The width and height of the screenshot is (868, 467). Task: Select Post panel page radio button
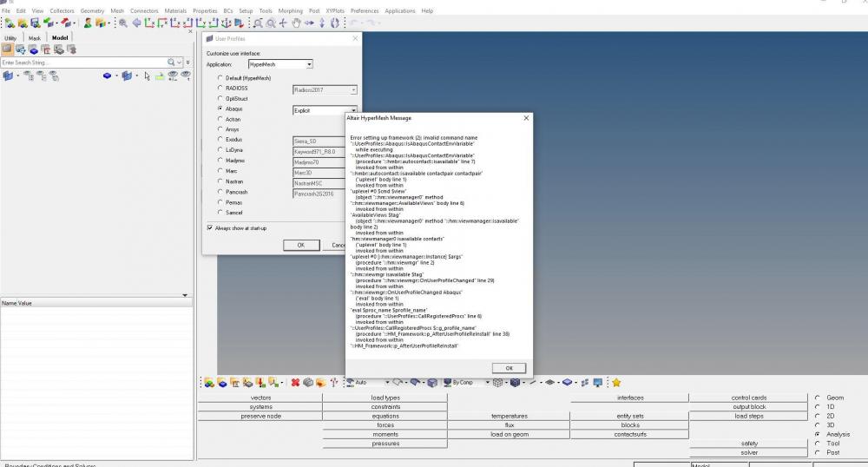coord(817,452)
